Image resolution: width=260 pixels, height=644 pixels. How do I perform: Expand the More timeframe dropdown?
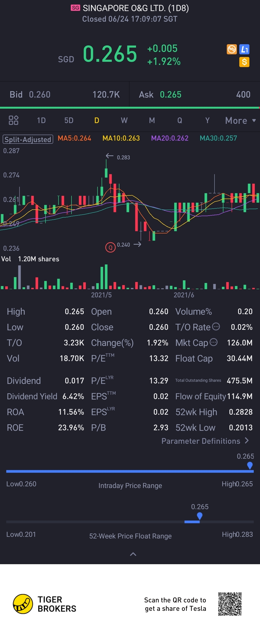pyautogui.click(x=240, y=120)
